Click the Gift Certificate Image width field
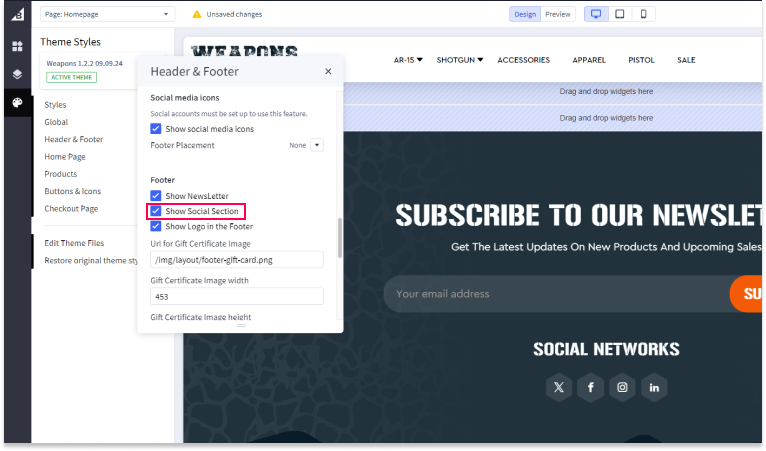The height and width of the screenshot is (451, 766). click(237, 296)
